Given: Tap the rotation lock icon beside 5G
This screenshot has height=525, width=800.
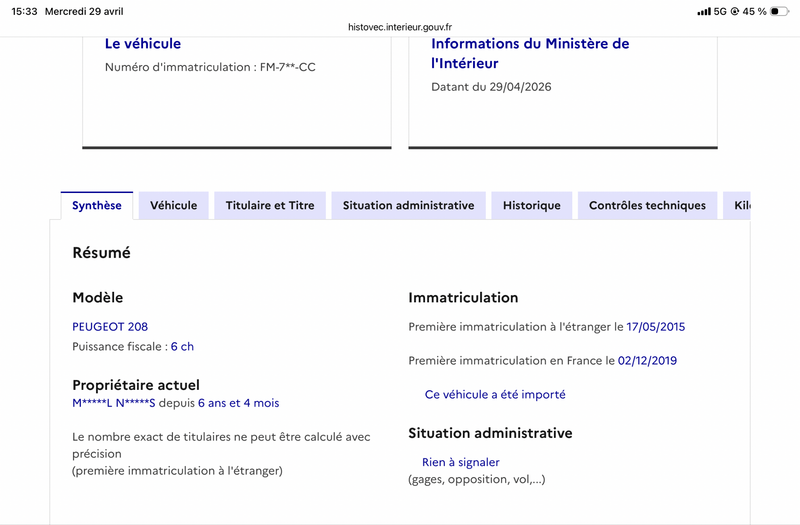Looking at the screenshot, I should click(735, 11).
